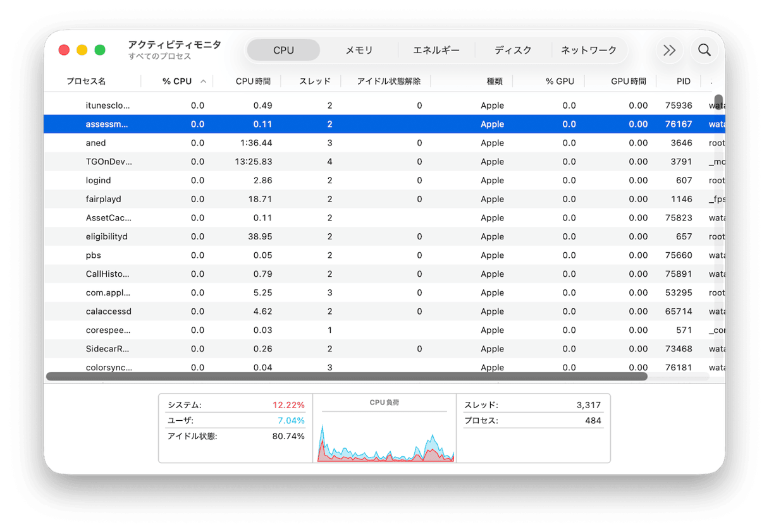Image resolution: width=769 pixels, height=532 pixels.
Task: Switch to the エネルギー tab
Action: tap(436, 50)
